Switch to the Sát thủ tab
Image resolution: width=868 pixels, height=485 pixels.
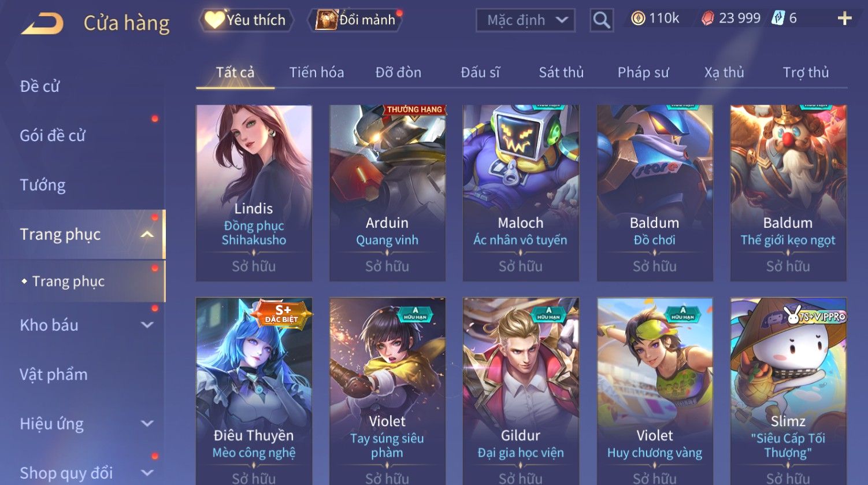(561, 72)
